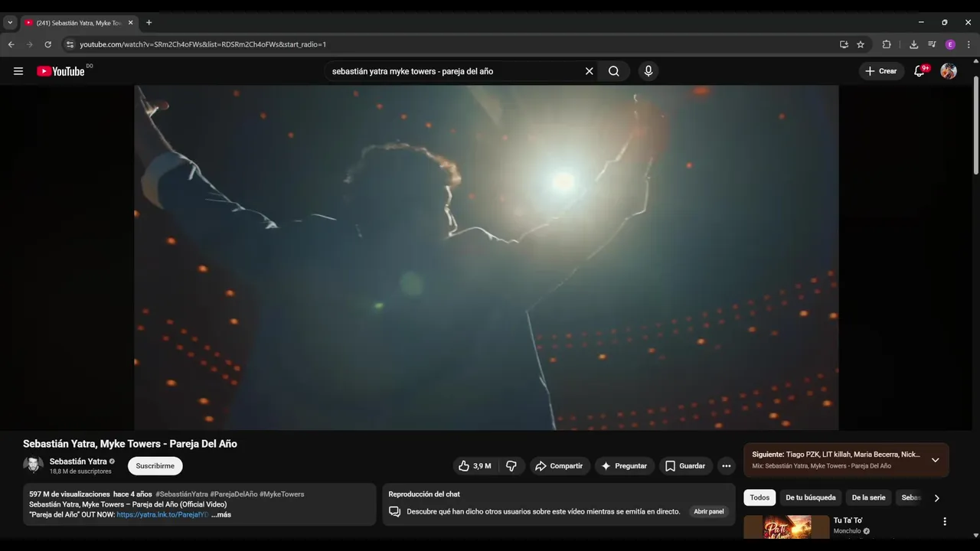
Task: Open browser downloads icon
Action: 913,44
